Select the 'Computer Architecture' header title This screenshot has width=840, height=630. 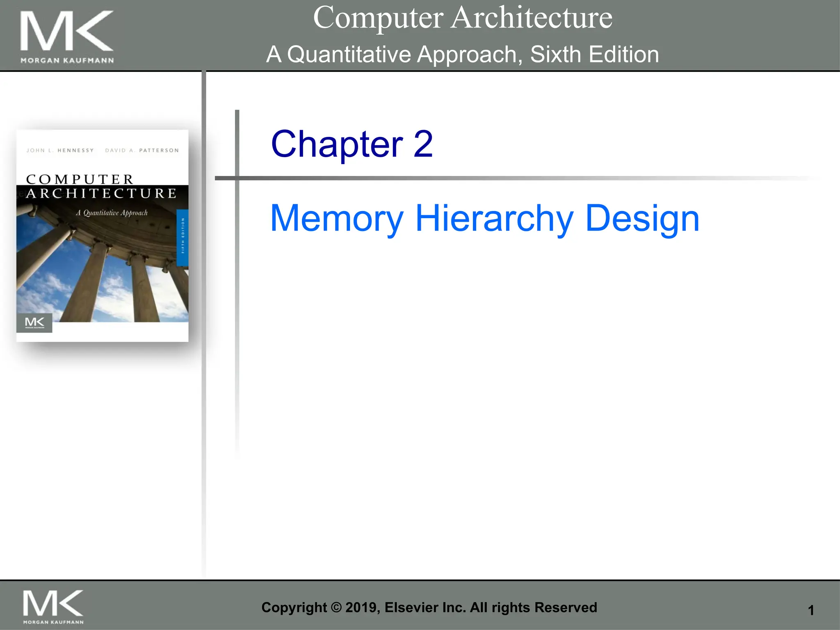click(x=462, y=18)
